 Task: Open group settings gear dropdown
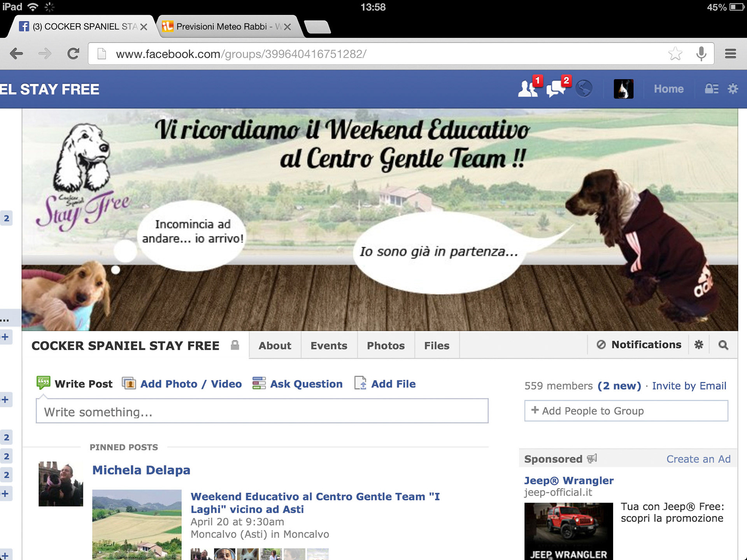(x=699, y=345)
